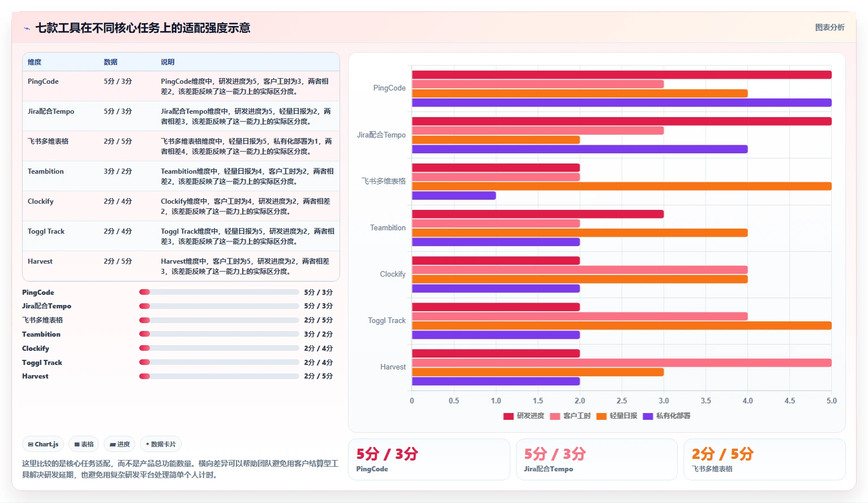Click the 飞书多维表格 label on the chart axis
The image size is (868, 503).
coord(384,181)
